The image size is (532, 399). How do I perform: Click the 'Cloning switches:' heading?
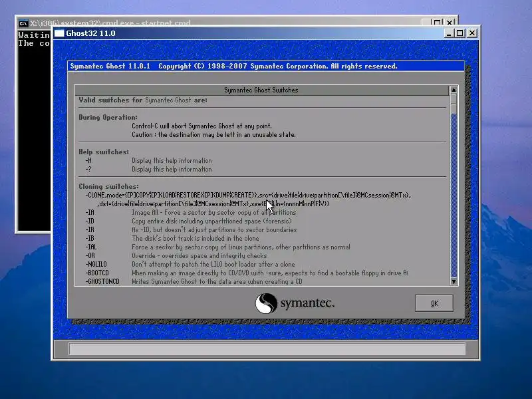click(x=108, y=187)
